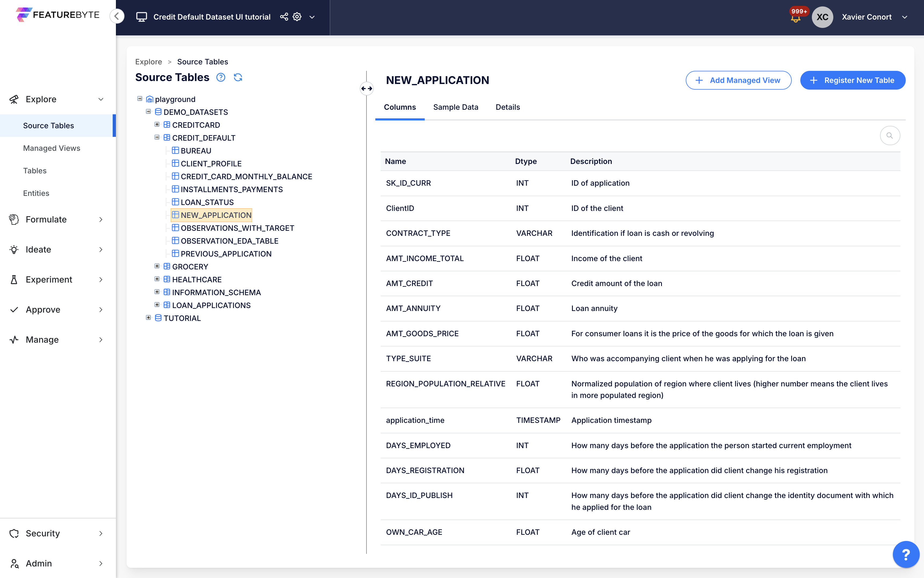Image resolution: width=924 pixels, height=578 pixels.
Task: Open the notifications bell with 999+ badge
Action: (x=795, y=18)
